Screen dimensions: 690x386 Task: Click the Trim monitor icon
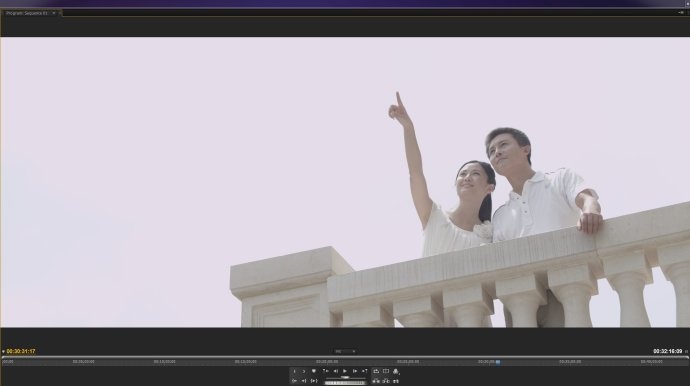396,381
